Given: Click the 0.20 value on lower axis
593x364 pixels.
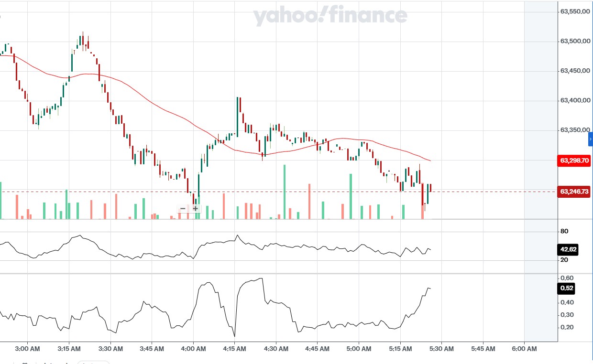Looking at the screenshot, I should (567, 327).
